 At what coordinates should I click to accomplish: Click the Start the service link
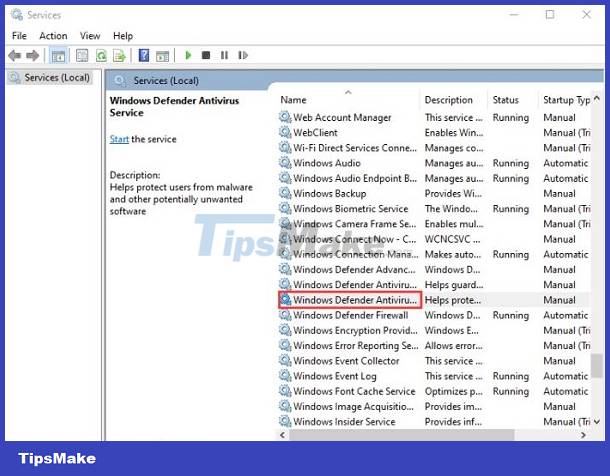(119, 139)
